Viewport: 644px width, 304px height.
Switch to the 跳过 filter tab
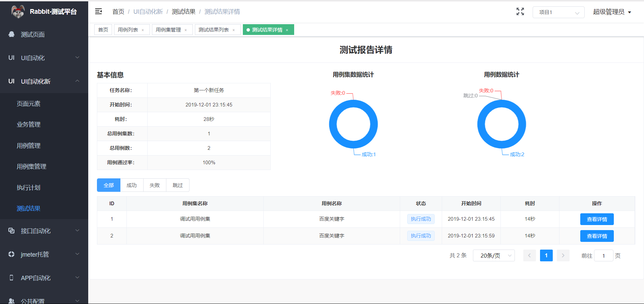click(177, 185)
